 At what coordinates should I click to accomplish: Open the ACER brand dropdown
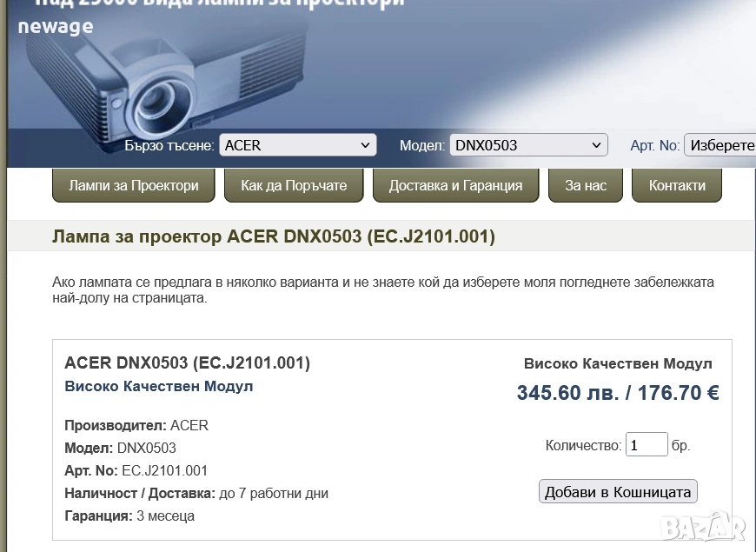pos(297,145)
